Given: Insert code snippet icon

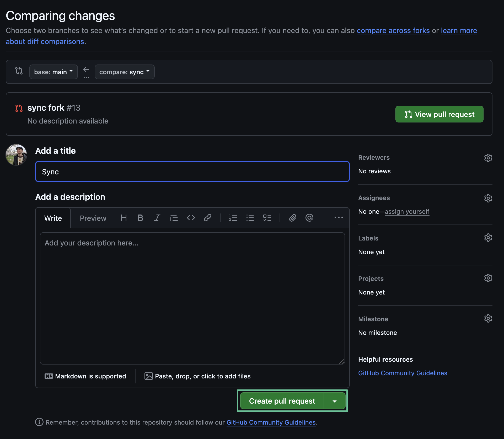Looking at the screenshot, I should [x=191, y=218].
